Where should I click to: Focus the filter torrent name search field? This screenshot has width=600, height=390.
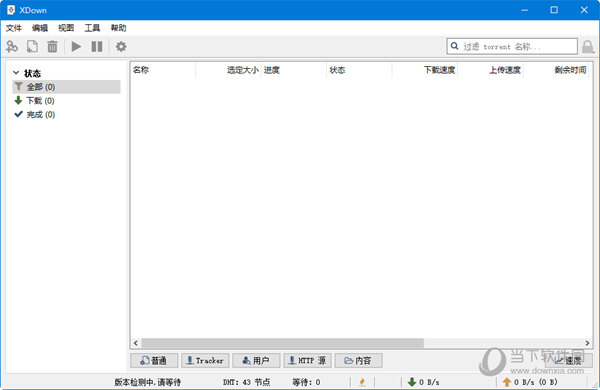coord(512,47)
